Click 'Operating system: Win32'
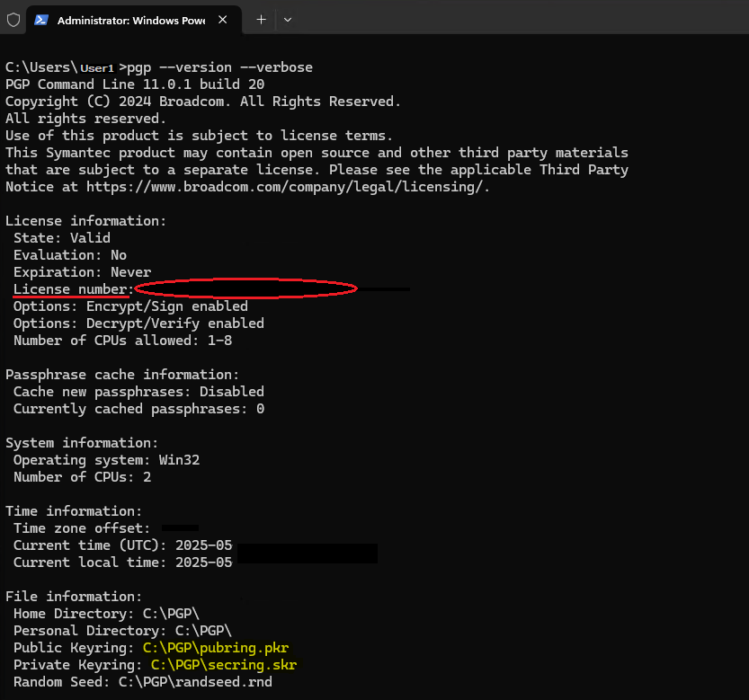Viewport: 749px width, 700px height. tap(106, 460)
